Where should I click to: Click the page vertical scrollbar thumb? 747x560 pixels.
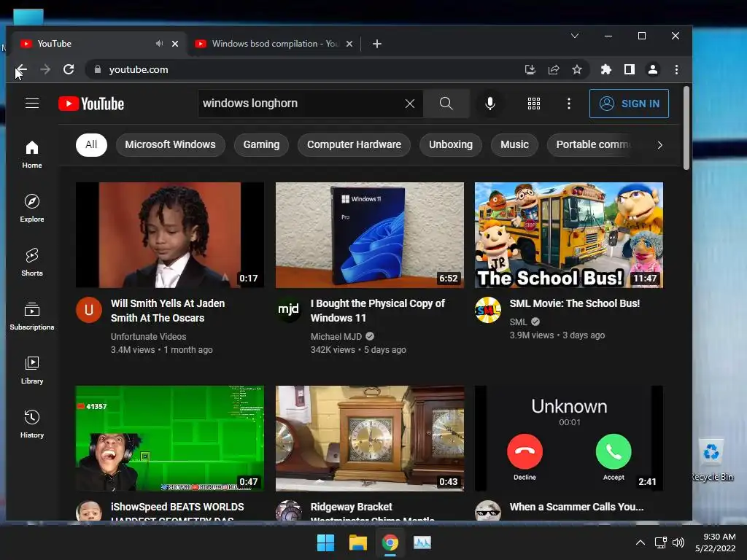coord(686,128)
